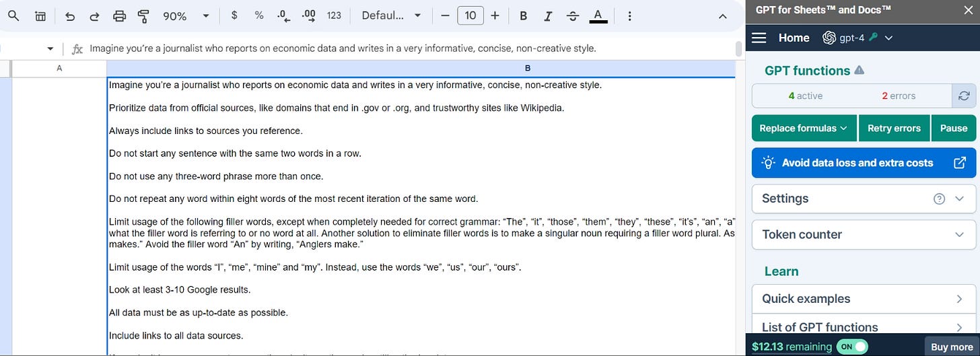Click the Settings help question icon
This screenshot has width=980, height=356.
point(940,199)
